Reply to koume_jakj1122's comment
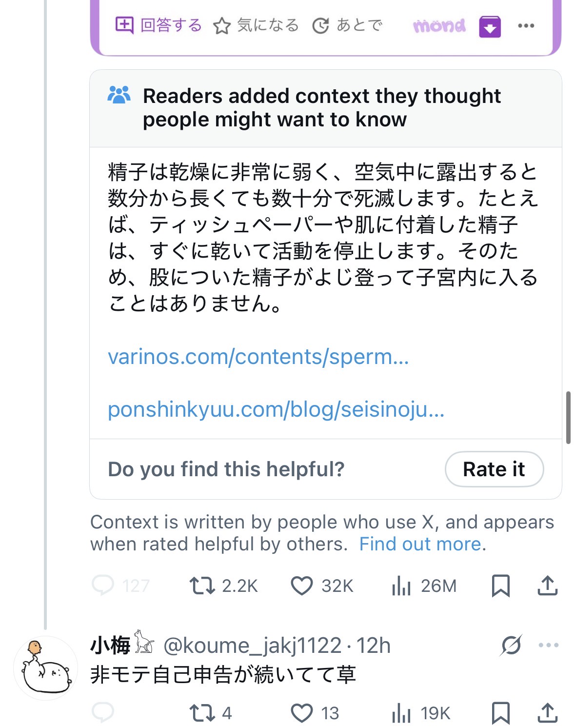 (103, 713)
